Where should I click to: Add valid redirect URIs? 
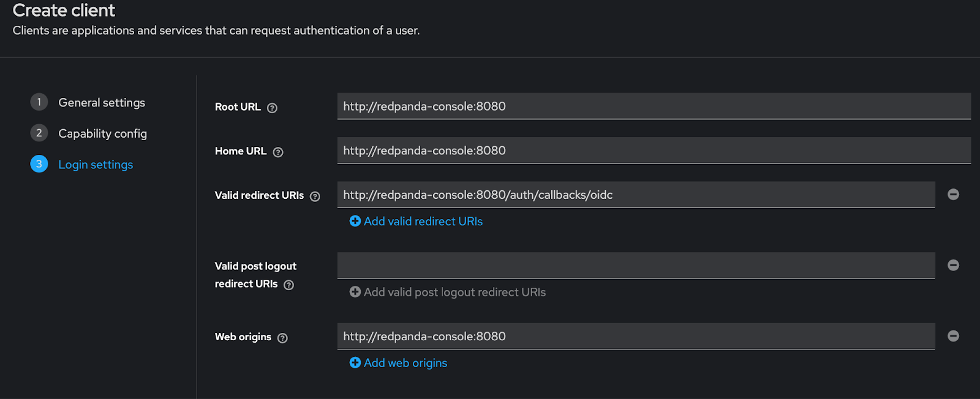(417, 222)
